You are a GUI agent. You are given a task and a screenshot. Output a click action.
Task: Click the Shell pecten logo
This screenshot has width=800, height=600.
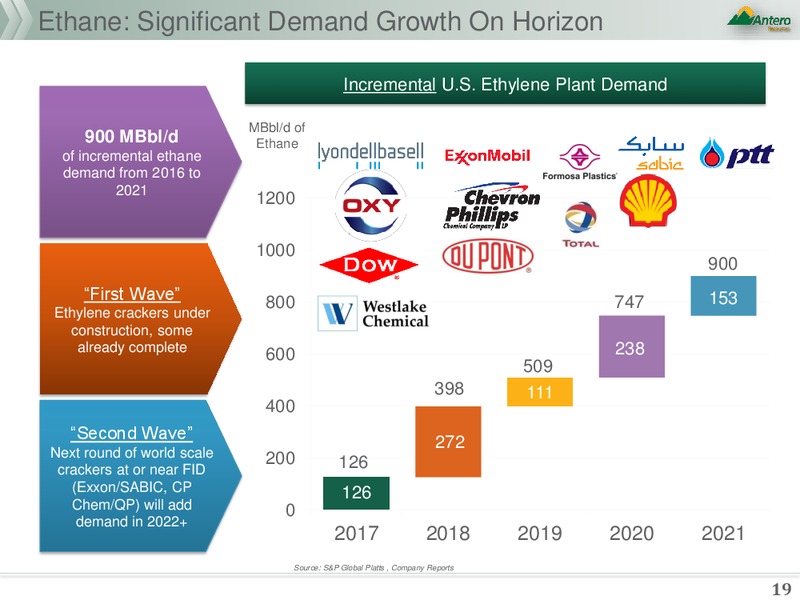[648, 201]
